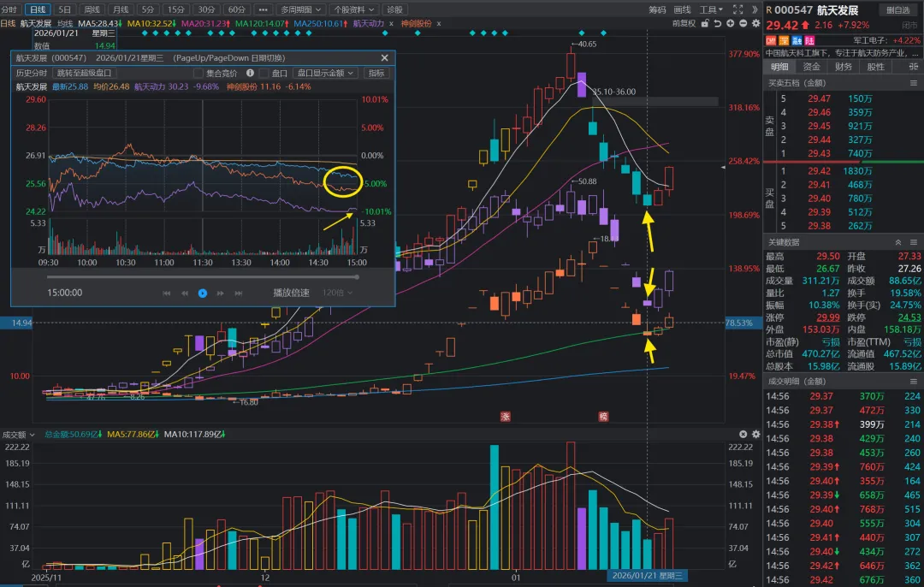Image resolution: width=924 pixels, height=587 pixels.
Task: Toggle fullscreen chart icon
Action: (737, 9)
